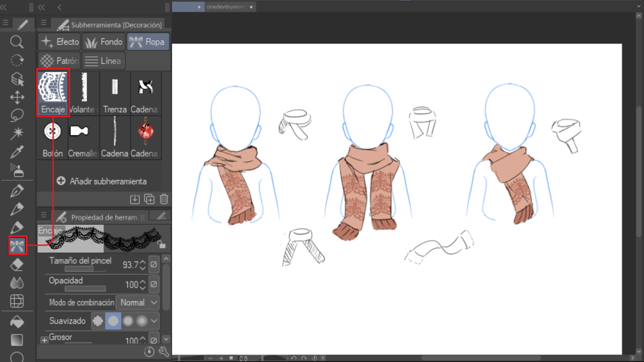
Task: Open Sub Tool Detail wrench icon
Action: (x=164, y=351)
